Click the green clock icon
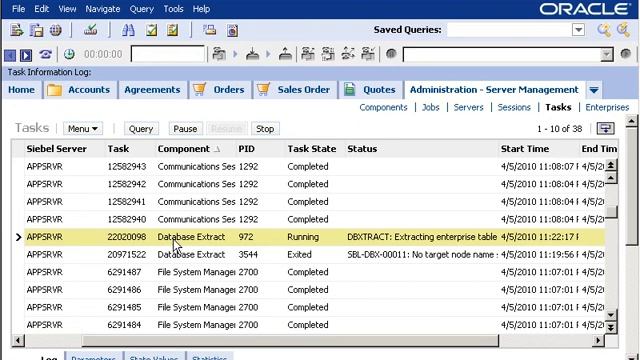 (x=69, y=54)
